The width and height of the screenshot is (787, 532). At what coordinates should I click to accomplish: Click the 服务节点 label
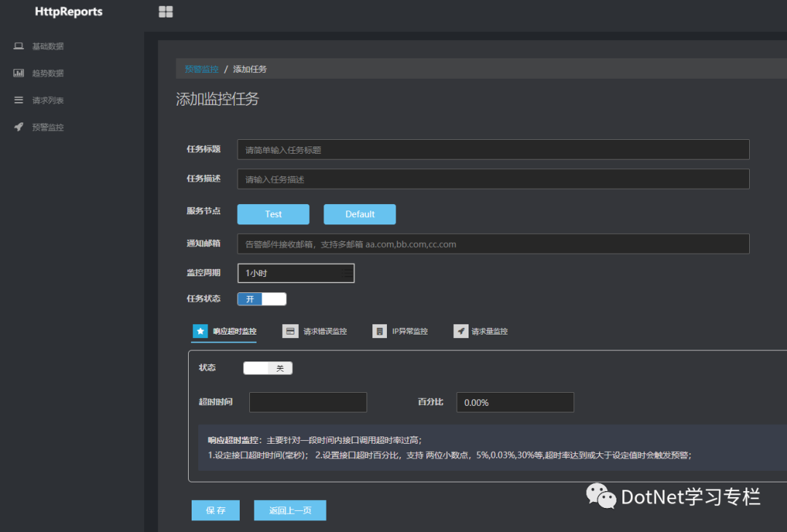[x=204, y=211]
